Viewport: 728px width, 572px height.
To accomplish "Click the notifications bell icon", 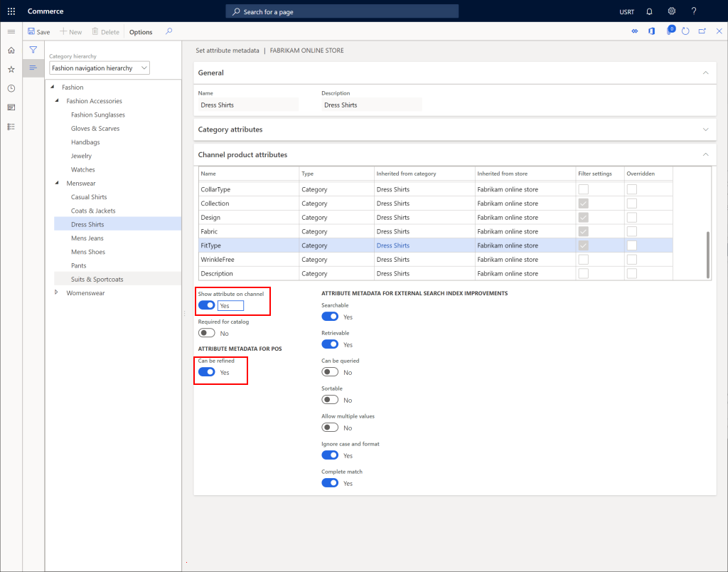I will 649,11.
